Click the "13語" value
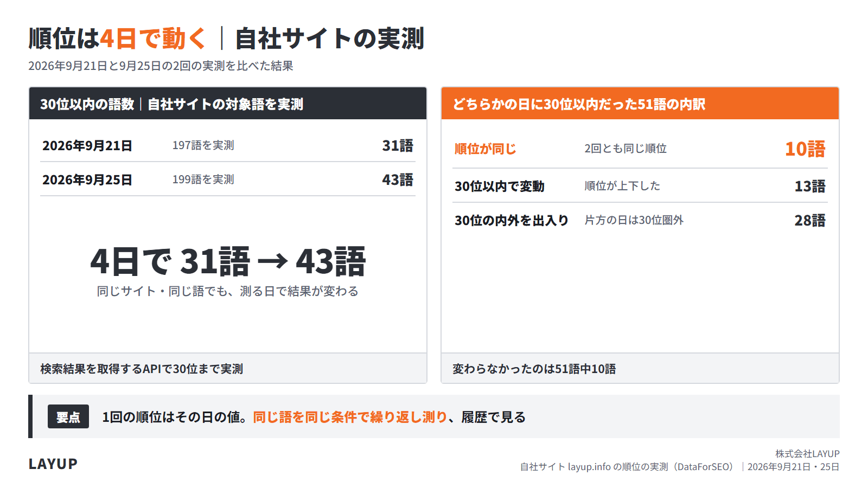The image size is (868, 488). coord(810,186)
